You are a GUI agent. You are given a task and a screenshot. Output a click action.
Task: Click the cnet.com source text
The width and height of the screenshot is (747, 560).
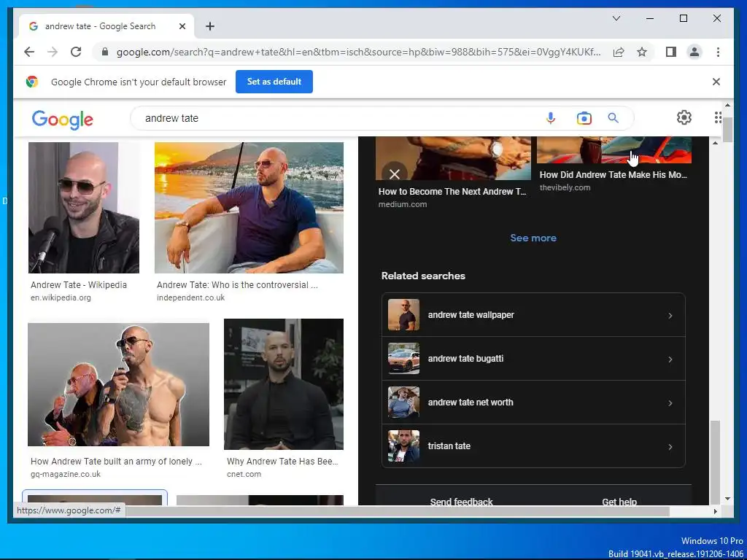coord(244,474)
